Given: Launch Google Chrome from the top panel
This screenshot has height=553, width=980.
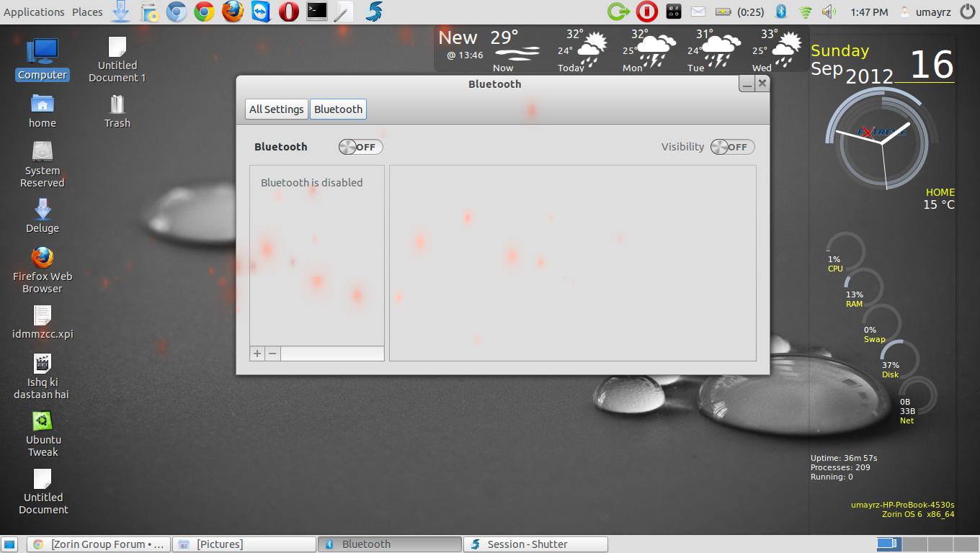Looking at the screenshot, I should (205, 12).
